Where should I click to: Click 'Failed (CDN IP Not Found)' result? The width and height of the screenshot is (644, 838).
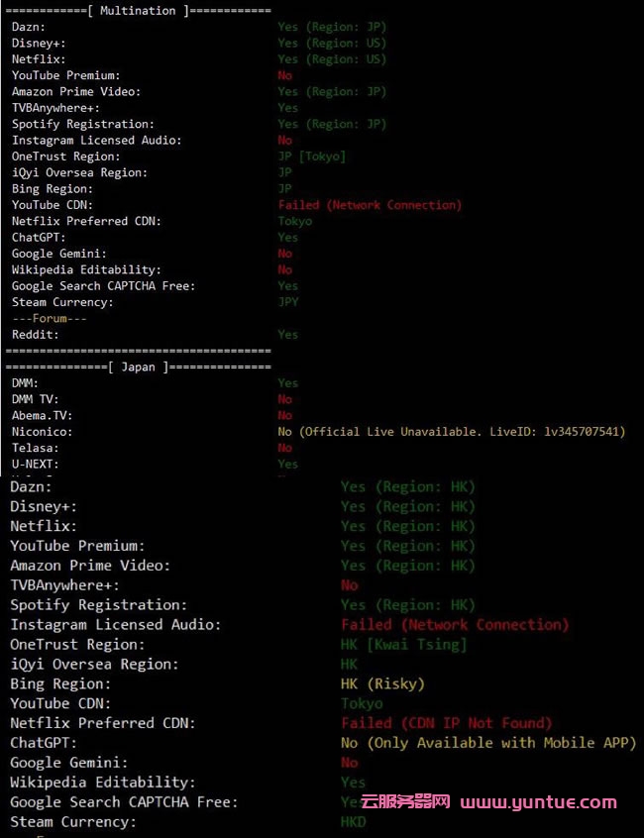pyautogui.click(x=446, y=723)
